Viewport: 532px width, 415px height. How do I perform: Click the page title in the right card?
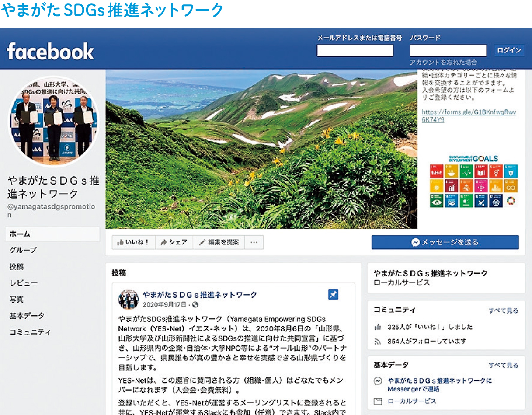point(431,273)
